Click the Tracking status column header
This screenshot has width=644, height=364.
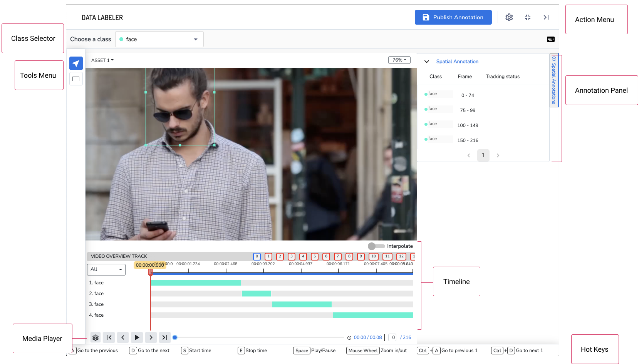pyautogui.click(x=503, y=77)
